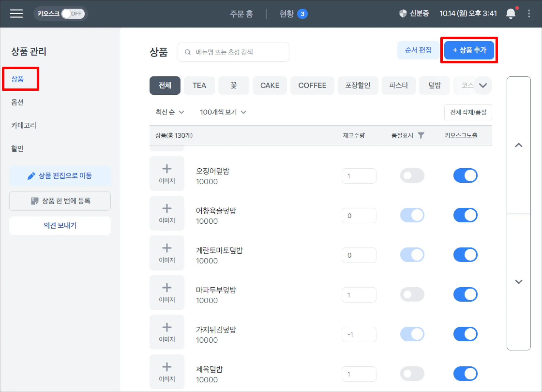Open 카테고리 in the sidebar

[x=24, y=125]
